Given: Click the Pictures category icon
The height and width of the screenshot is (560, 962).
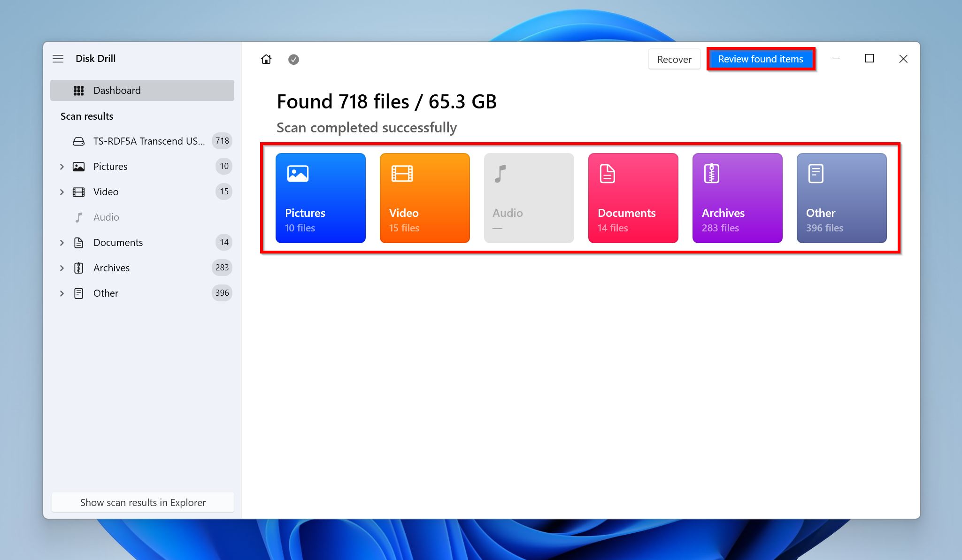Looking at the screenshot, I should point(321,197).
